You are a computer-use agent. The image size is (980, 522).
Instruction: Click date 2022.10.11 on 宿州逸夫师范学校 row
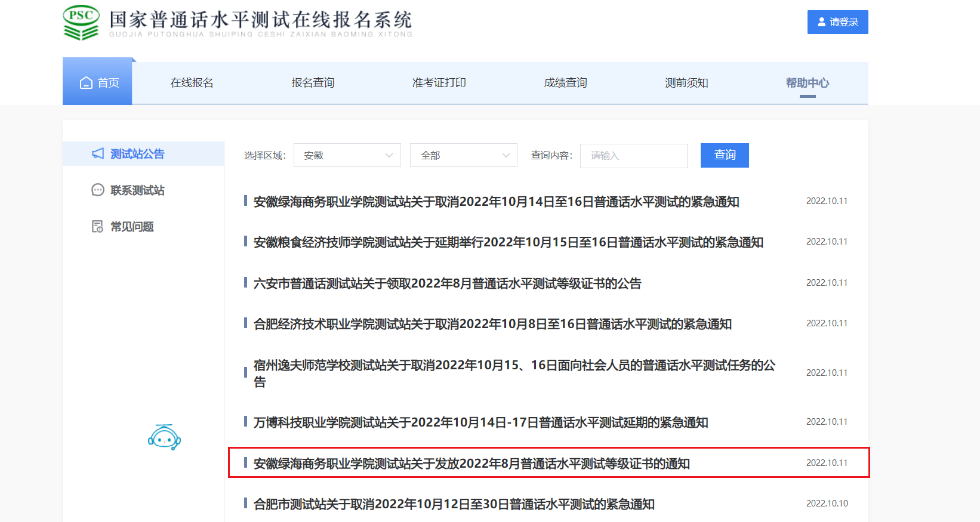pos(827,373)
